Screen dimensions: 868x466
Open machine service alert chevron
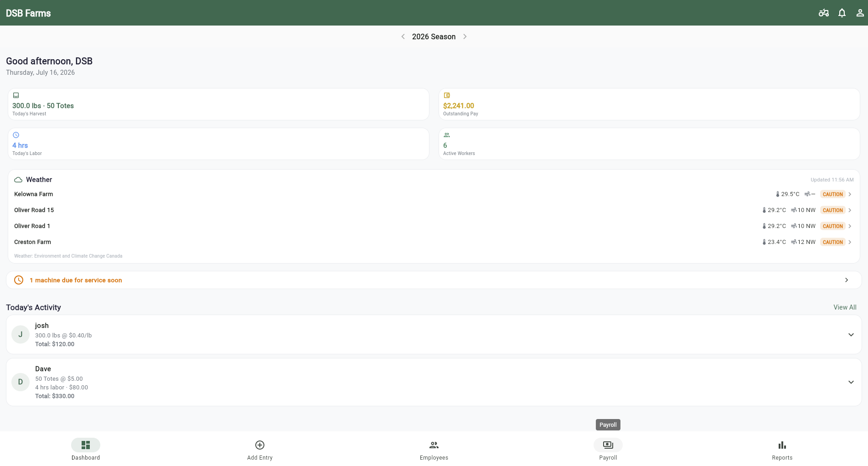(x=847, y=280)
